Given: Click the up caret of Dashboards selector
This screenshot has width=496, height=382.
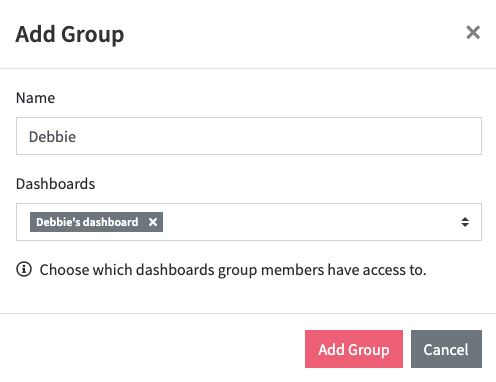Looking at the screenshot, I should (465, 219).
